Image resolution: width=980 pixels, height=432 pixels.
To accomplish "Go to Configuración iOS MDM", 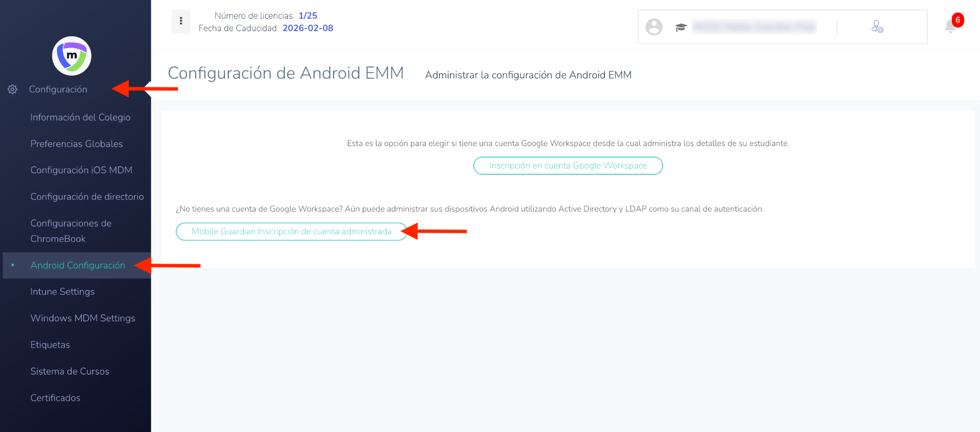I will pos(81,170).
